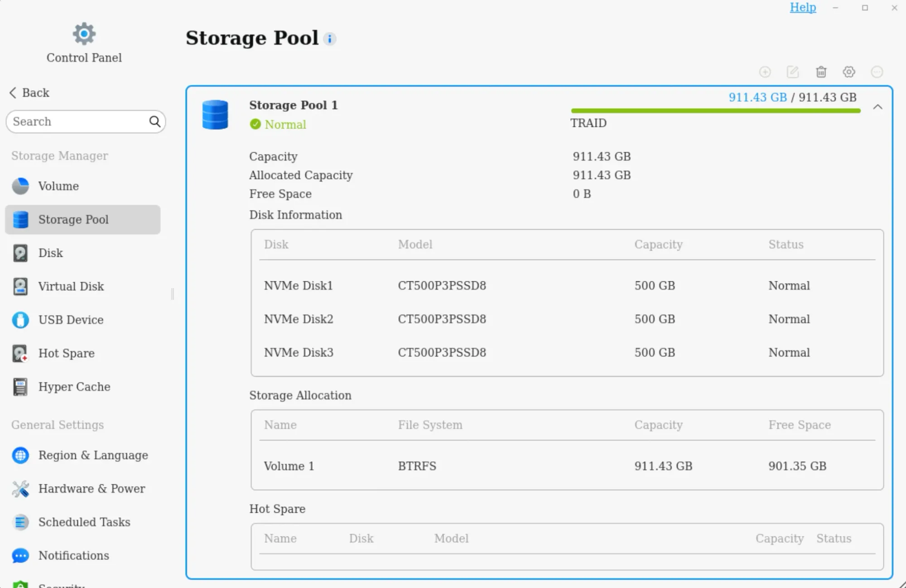
Task: Open Region & Language settings
Action: point(93,455)
